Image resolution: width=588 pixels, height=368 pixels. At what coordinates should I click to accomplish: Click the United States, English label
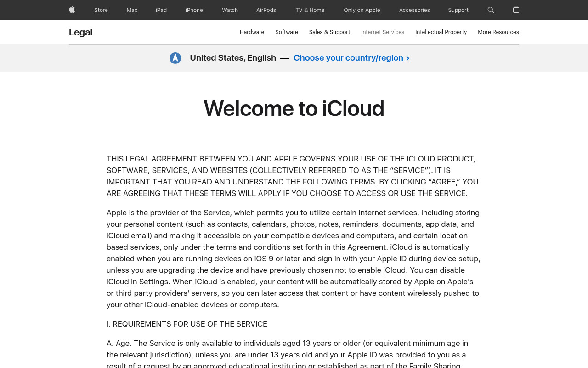click(x=233, y=58)
